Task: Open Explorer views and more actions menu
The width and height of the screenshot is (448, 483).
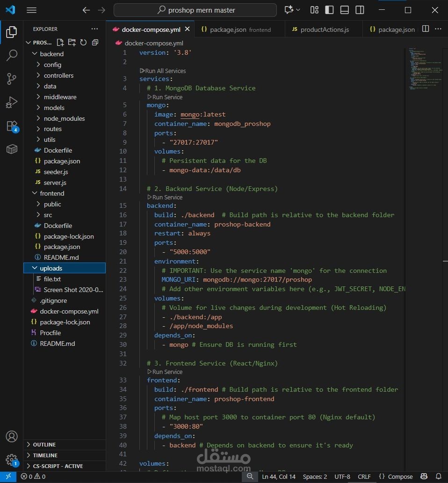Action: (x=94, y=29)
